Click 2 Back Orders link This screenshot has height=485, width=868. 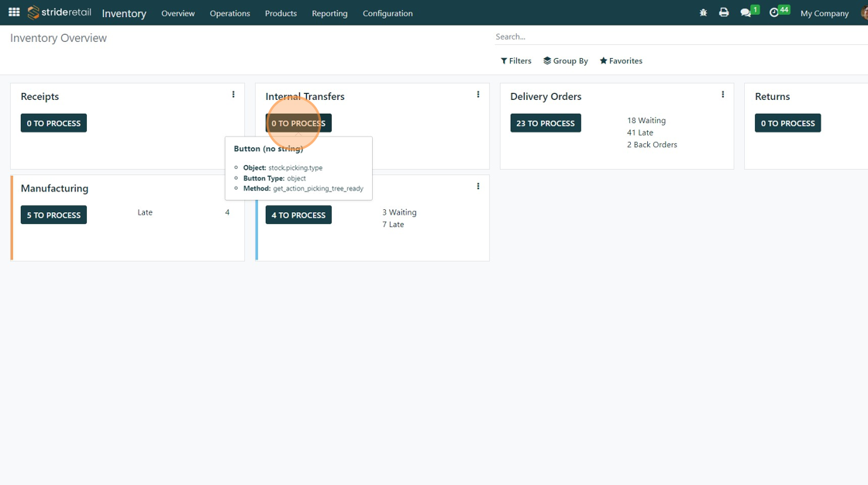coord(652,145)
